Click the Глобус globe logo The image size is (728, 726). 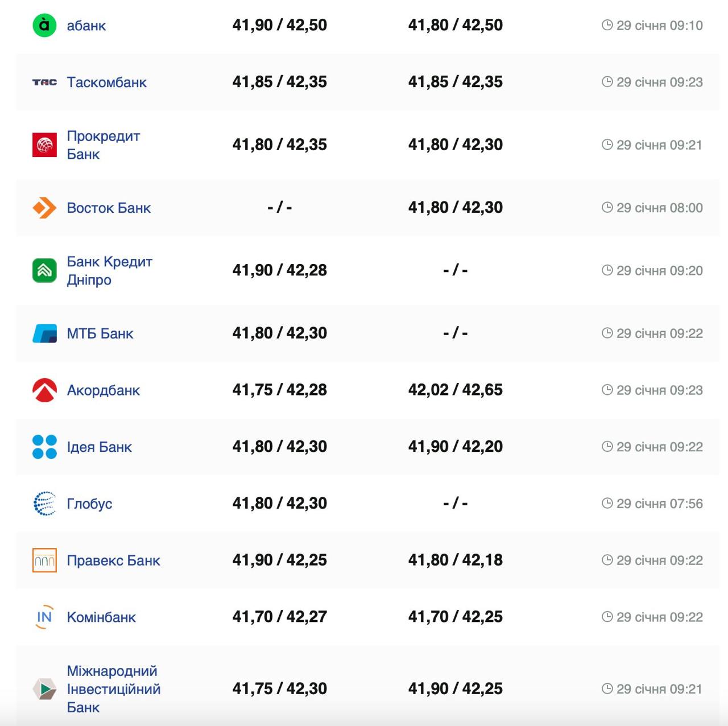point(44,504)
